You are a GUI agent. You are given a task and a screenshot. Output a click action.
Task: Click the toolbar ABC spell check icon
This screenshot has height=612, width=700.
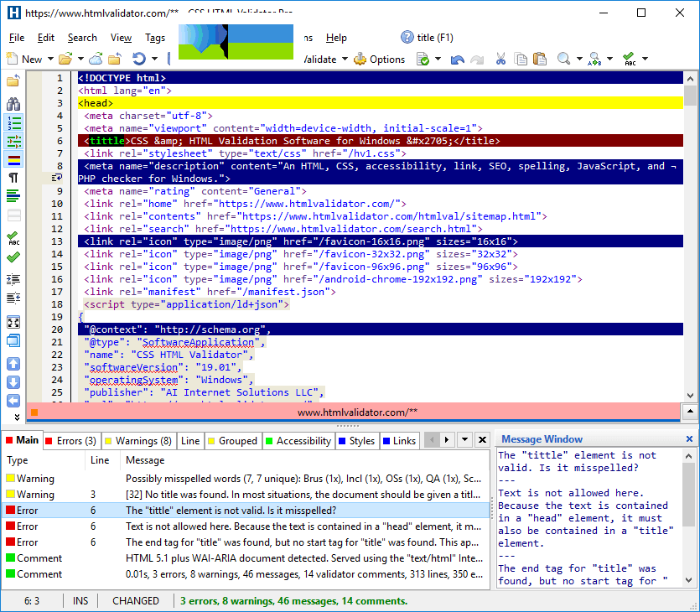click(x=630, y=59)
